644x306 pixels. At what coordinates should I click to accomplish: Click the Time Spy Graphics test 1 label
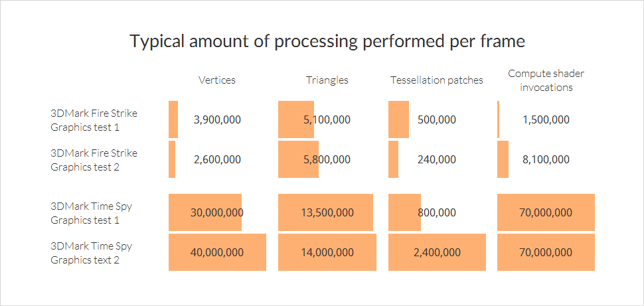[91, 213]
